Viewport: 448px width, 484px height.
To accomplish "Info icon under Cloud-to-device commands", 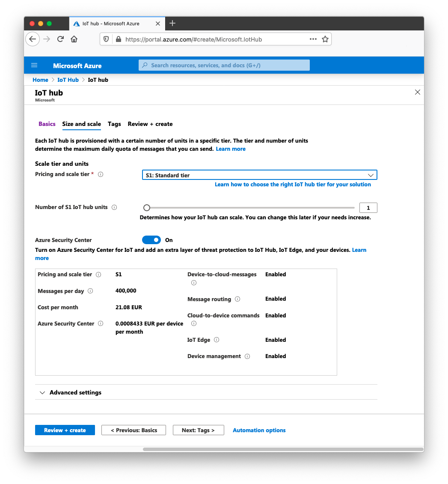I will [x=194, y=323].
